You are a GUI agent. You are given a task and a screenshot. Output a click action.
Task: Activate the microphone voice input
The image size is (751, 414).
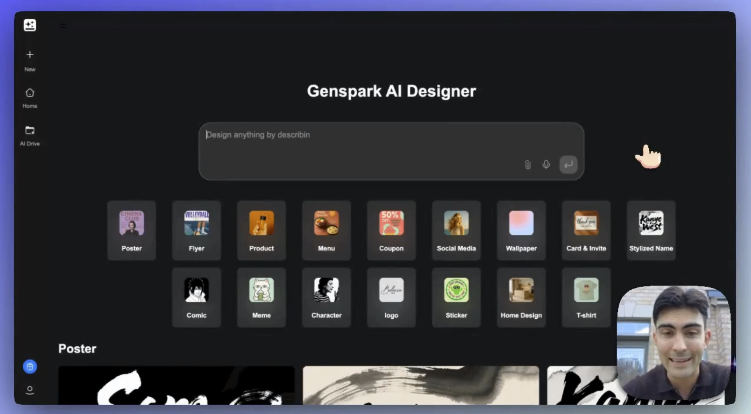546,164
